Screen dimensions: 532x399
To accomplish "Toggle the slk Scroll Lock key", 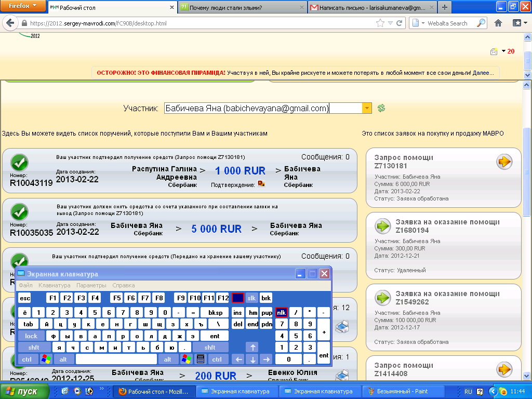I will 251,298.
